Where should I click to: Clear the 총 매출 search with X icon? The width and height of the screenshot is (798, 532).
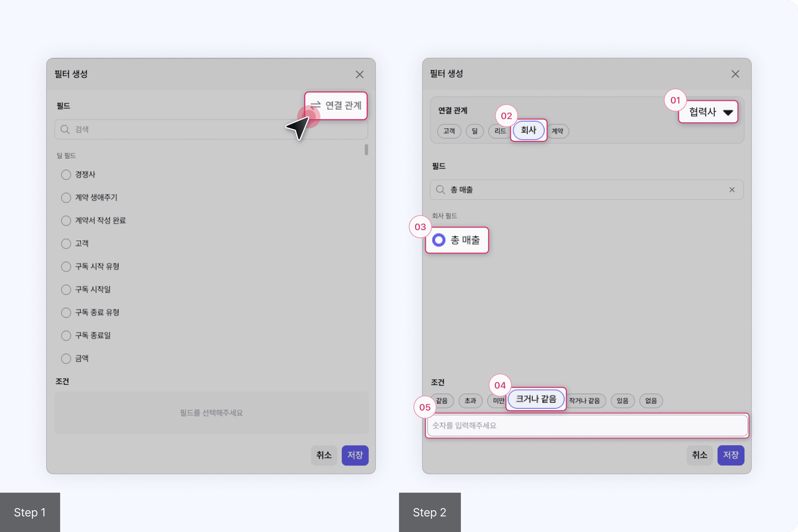tap(732, 190)
